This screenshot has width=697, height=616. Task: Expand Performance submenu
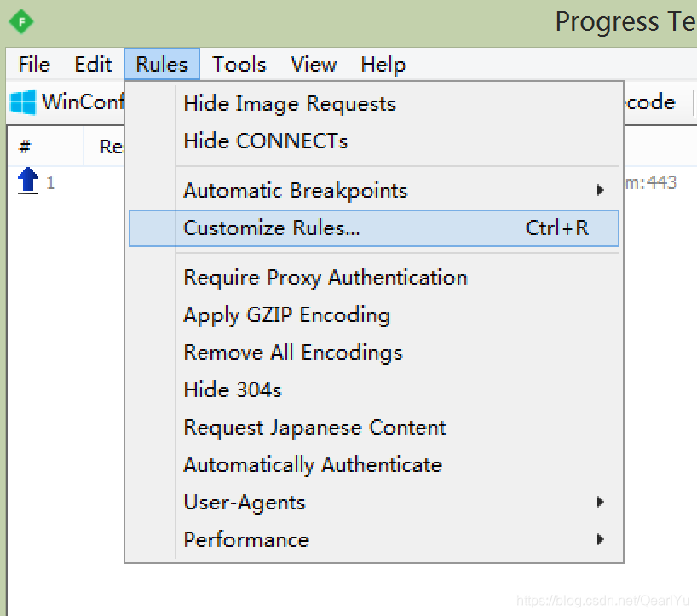tap(374, 539)
